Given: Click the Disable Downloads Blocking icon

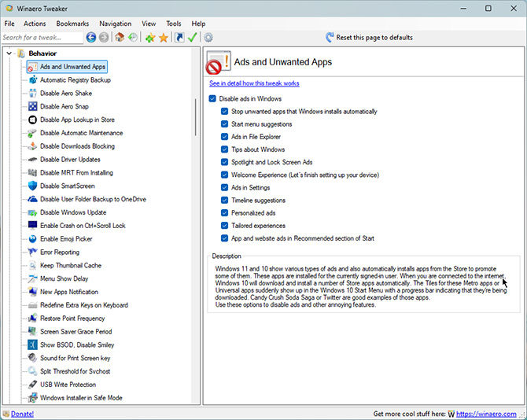Looking at the screenshot, I should tap(32, 146).
